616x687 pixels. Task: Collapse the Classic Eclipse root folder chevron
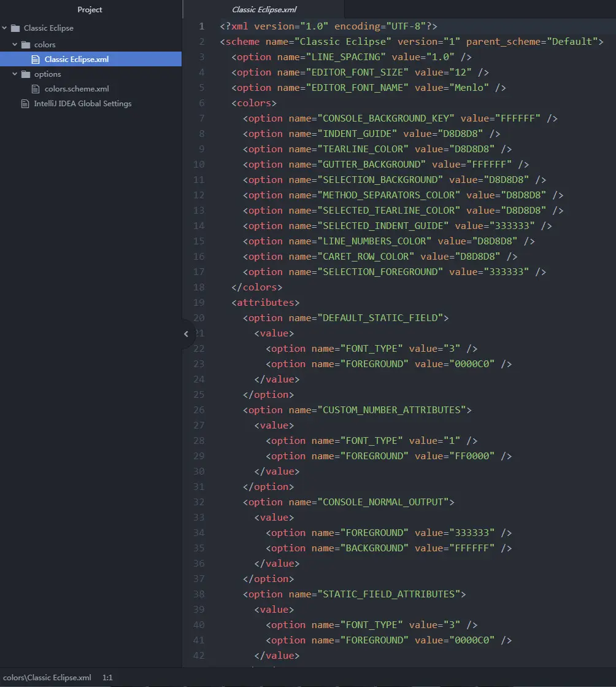[4, 28]
